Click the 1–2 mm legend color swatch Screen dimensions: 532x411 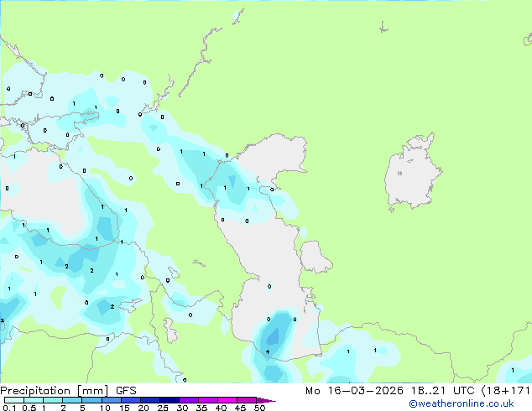(53, 400)
